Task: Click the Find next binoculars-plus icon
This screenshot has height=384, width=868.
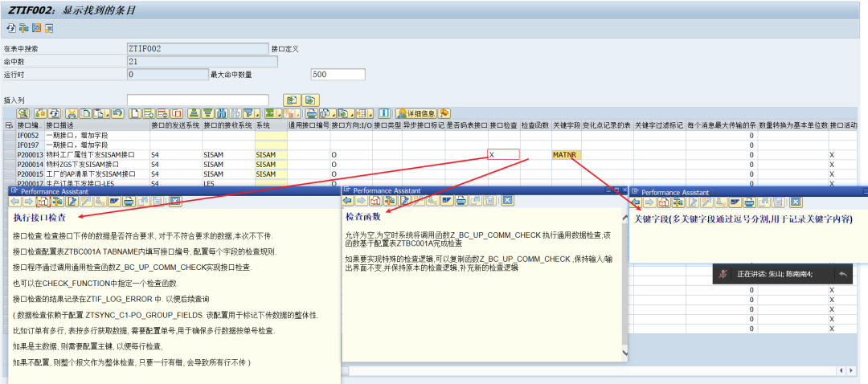Action: point(235,113)
